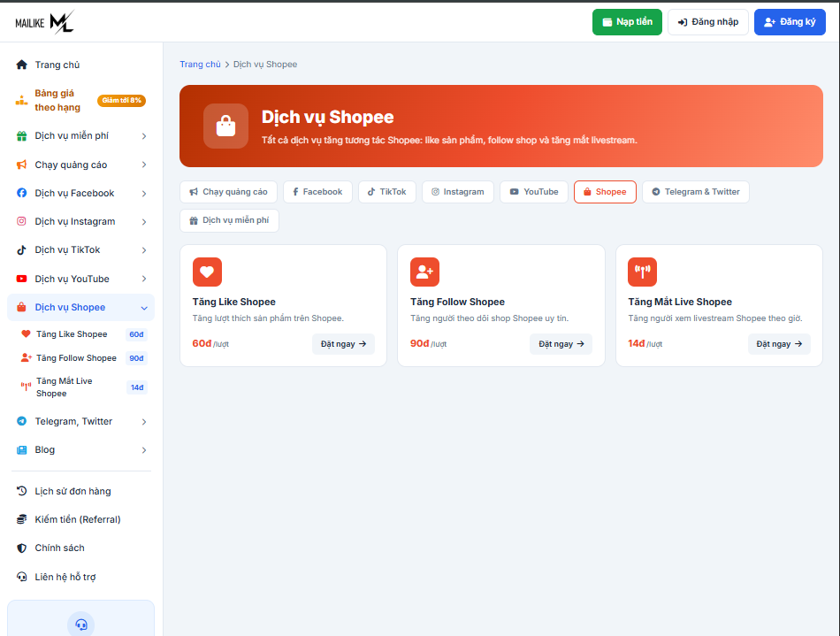The width and height of the screenshot is (840, 636).
Task: Click the Shopee bag icon in the sidebar
Action: pos(21,307)
